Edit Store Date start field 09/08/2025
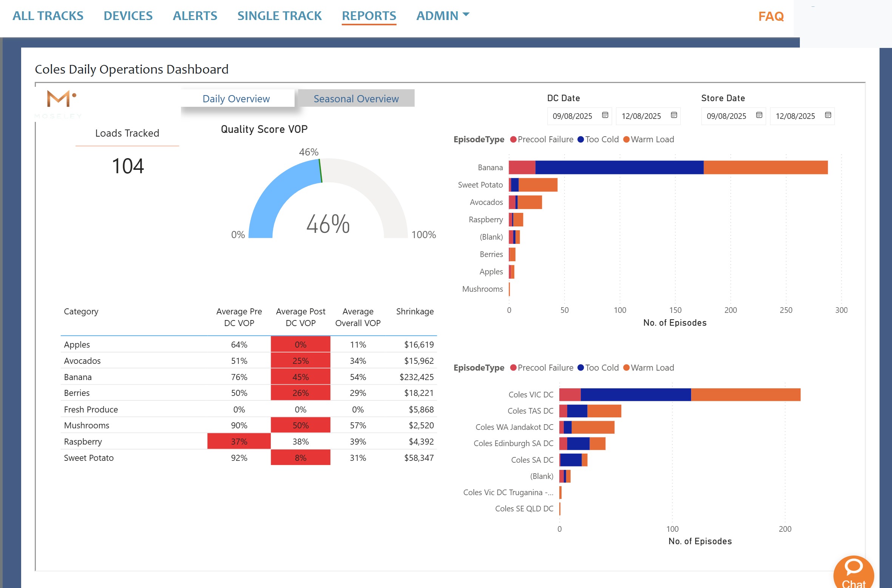This screenshot has height=588, width=892. coord(727,116)
